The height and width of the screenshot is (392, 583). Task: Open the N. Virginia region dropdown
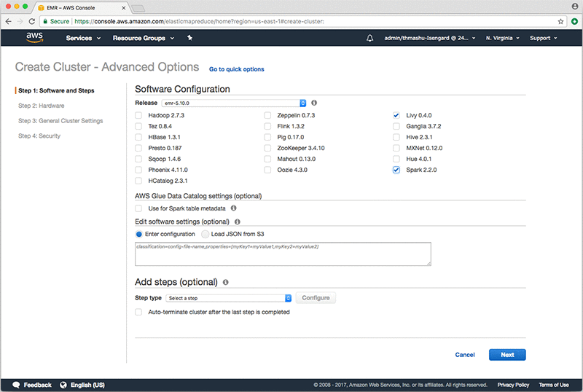[502, 38]
